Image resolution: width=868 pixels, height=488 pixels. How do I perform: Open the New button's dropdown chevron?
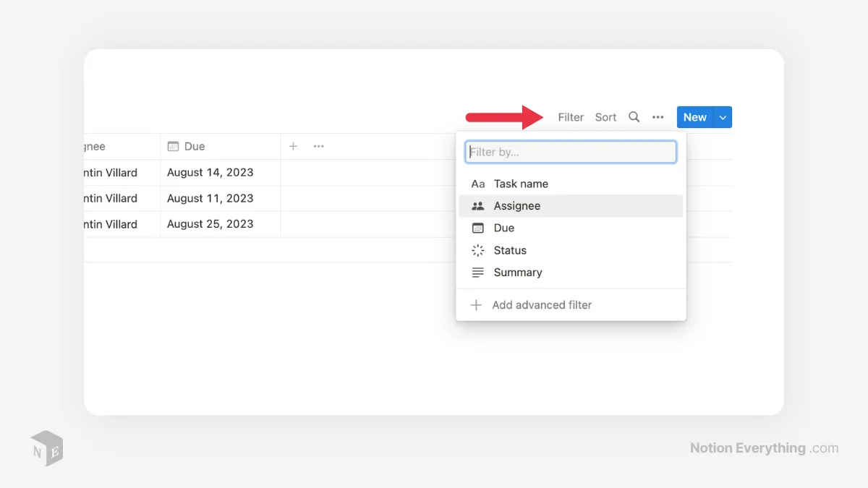coord(723,116)
